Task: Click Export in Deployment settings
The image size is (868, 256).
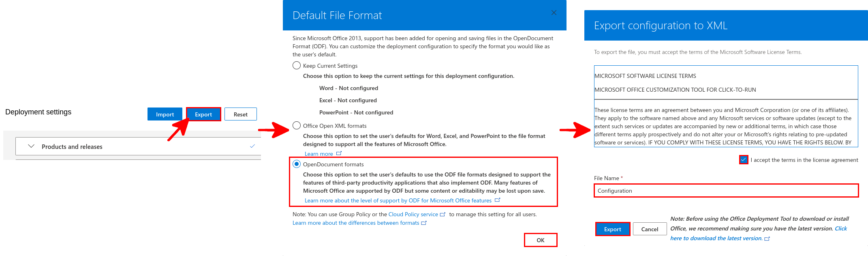Action: (x=203, y=114)
